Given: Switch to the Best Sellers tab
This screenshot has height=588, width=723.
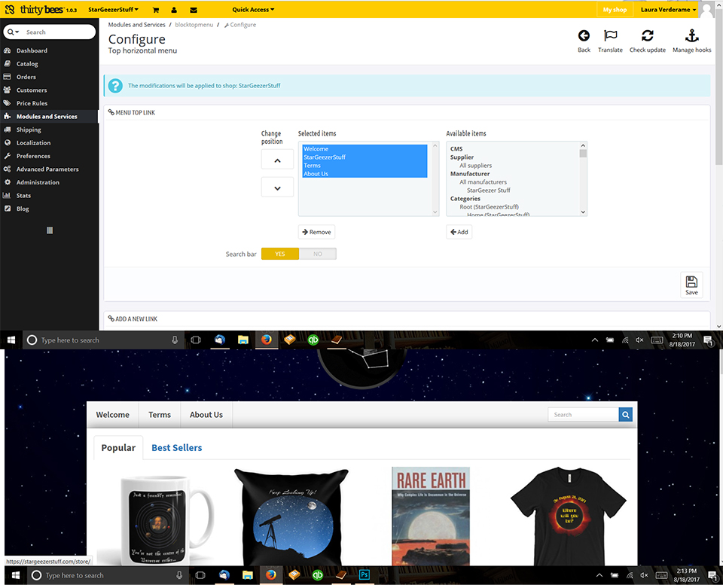Looking at the screenshot, I should coord(176,448).
